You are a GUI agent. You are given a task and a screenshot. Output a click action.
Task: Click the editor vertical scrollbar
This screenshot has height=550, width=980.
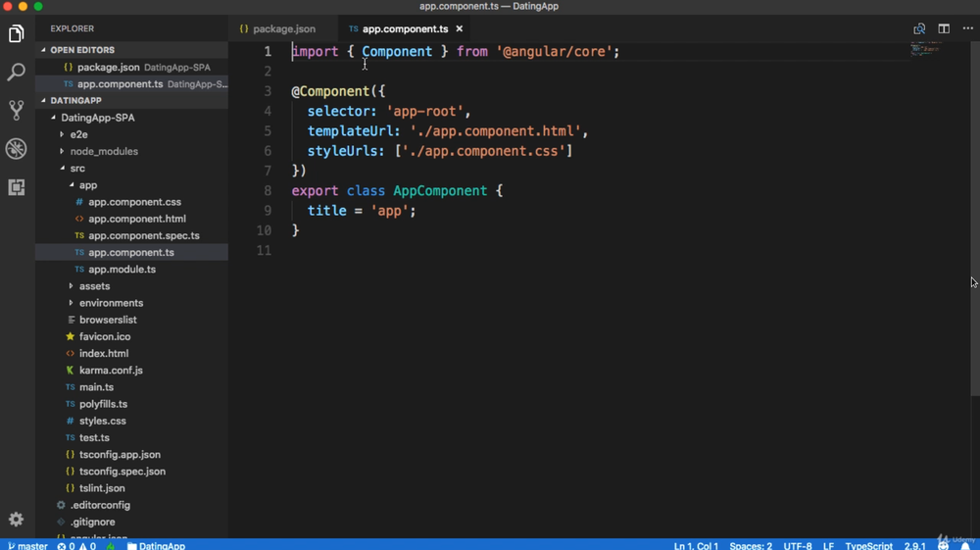[975, 219]
